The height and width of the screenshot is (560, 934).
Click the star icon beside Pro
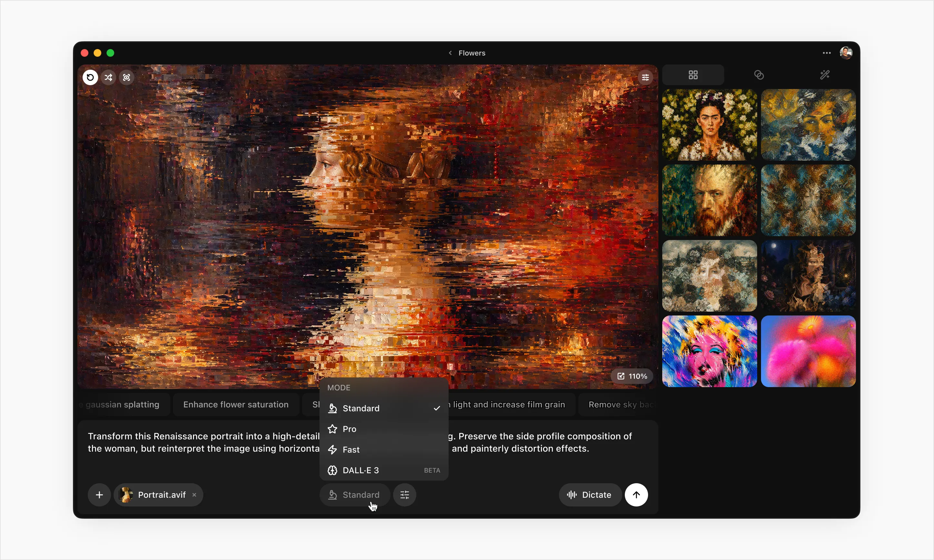[332, 429]
